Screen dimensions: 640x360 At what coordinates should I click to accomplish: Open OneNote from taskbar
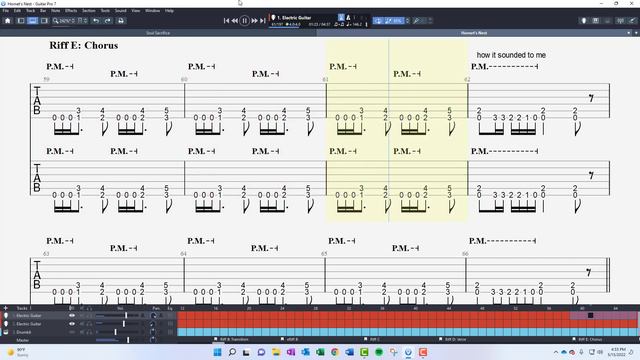pyautogui.click(x=291, y=352)
